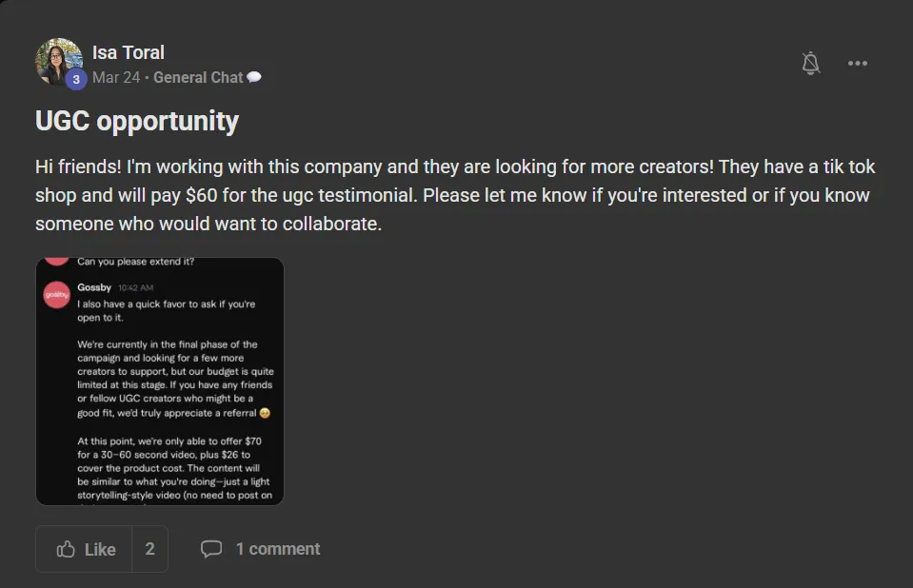Click the Gossby pink logo in the screenshot

(x=56, y=295)
